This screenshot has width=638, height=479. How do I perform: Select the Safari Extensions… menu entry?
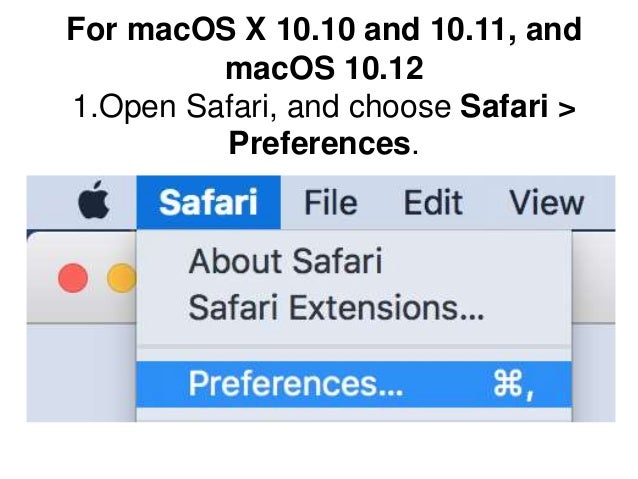coord(336,308)
